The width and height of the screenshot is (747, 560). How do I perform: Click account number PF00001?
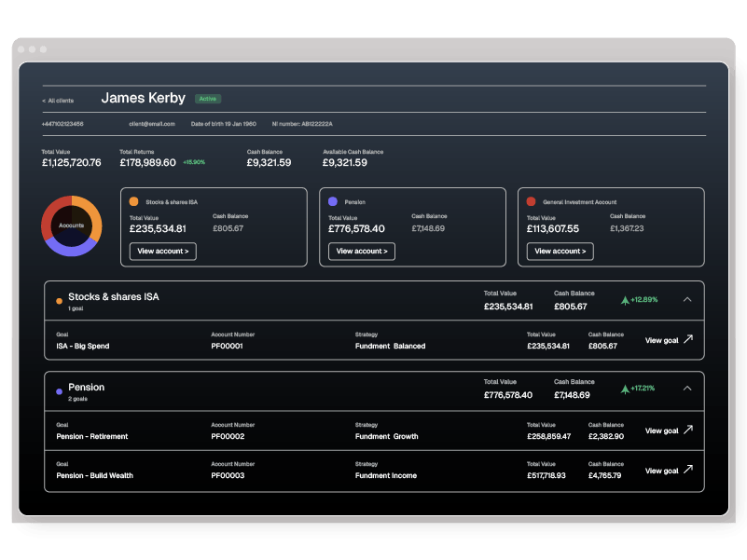tap(227, 347)
